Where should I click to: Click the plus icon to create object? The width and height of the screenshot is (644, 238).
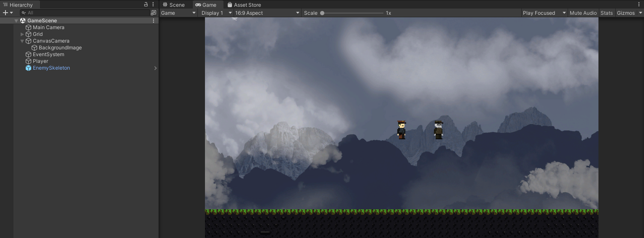click(5, 13)
